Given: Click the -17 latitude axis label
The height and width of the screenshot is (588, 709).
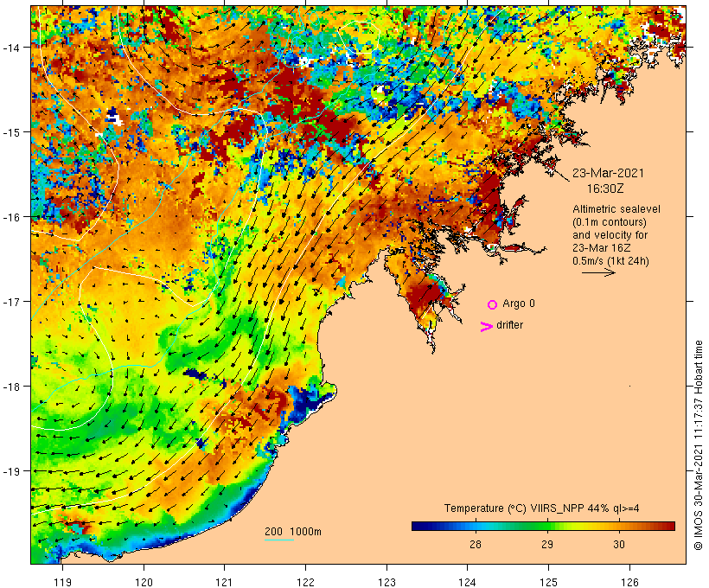Looking at the screenshot, I should click(x=11, y=301).
